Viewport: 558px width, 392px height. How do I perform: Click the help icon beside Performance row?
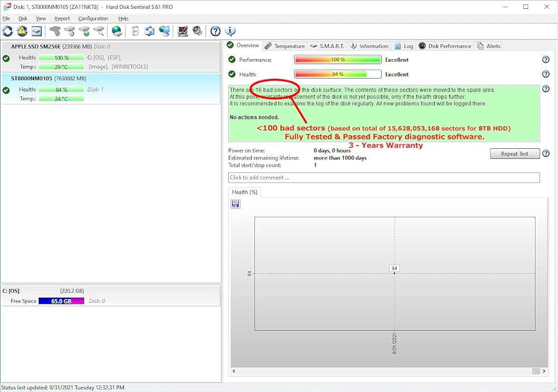click(546, 60)
